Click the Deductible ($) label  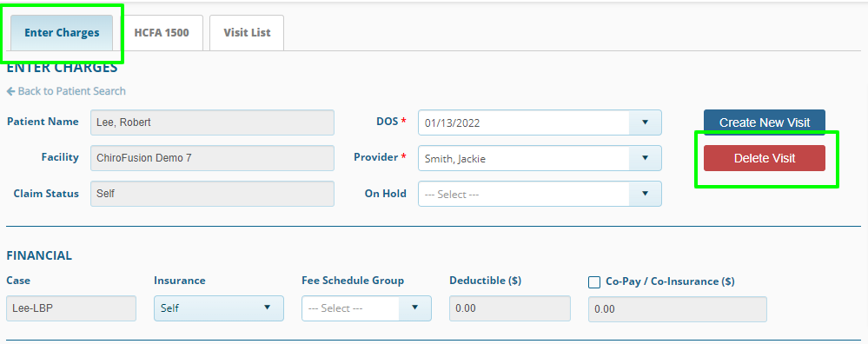[486, 281]
